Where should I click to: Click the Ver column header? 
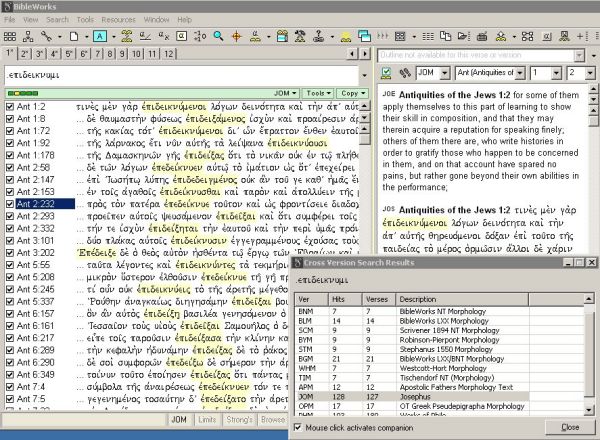coord(311,300)
